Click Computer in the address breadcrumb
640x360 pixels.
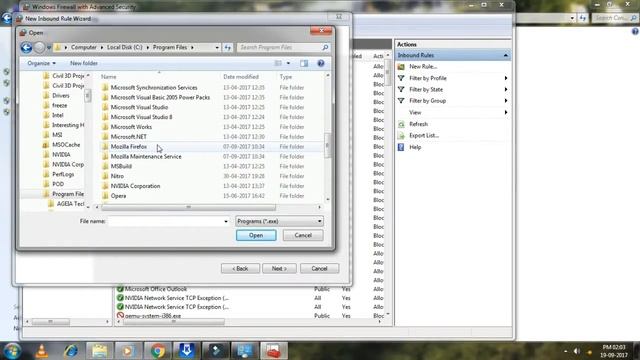[84, 47]
